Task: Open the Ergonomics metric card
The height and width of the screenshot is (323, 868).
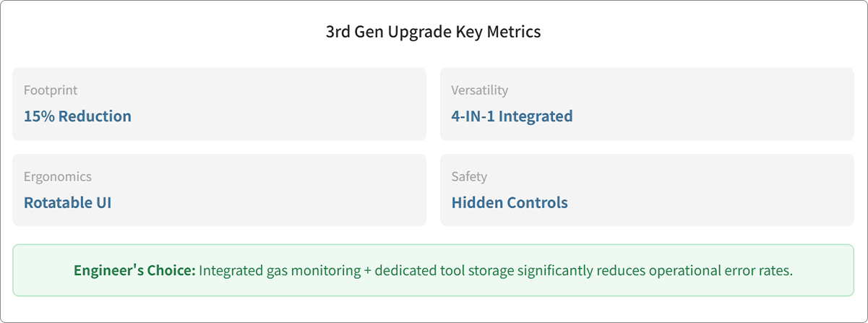Action: 220,190
